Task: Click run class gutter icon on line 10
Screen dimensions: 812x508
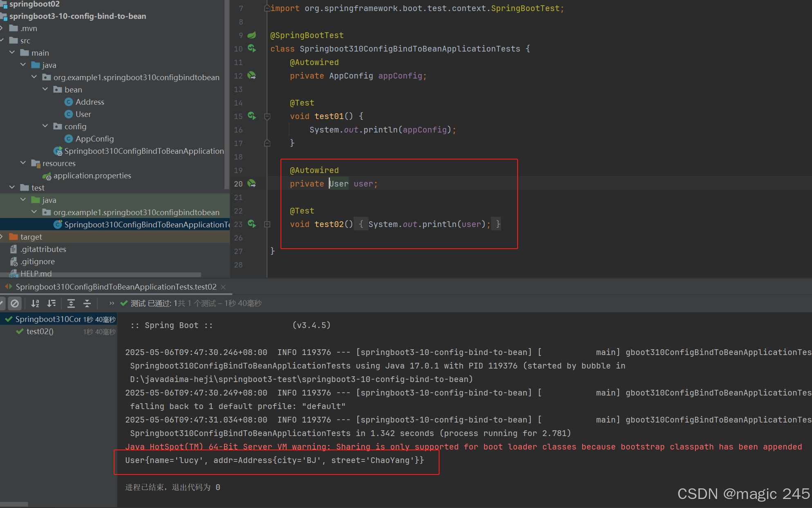Action: (252, 49)
